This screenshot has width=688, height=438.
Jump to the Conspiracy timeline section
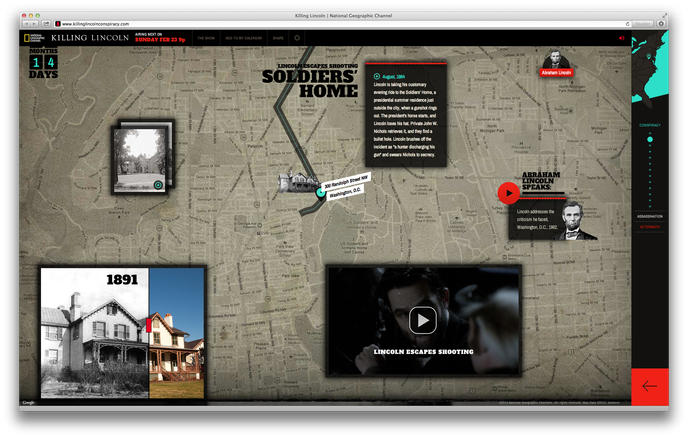click(x=650, y=125)
